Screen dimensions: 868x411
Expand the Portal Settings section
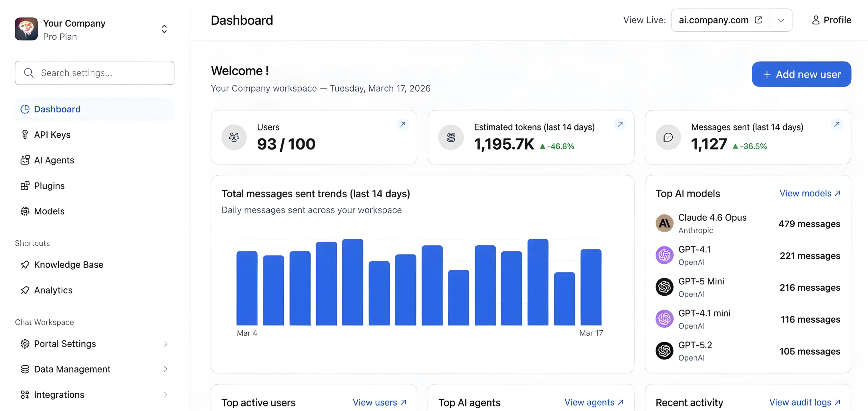click(65, 344)
